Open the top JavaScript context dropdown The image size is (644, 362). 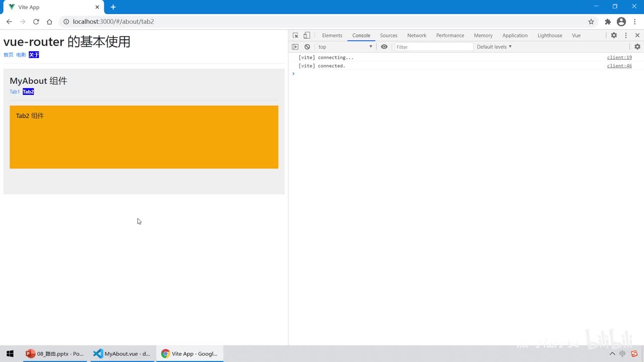(x=345, y=47)
